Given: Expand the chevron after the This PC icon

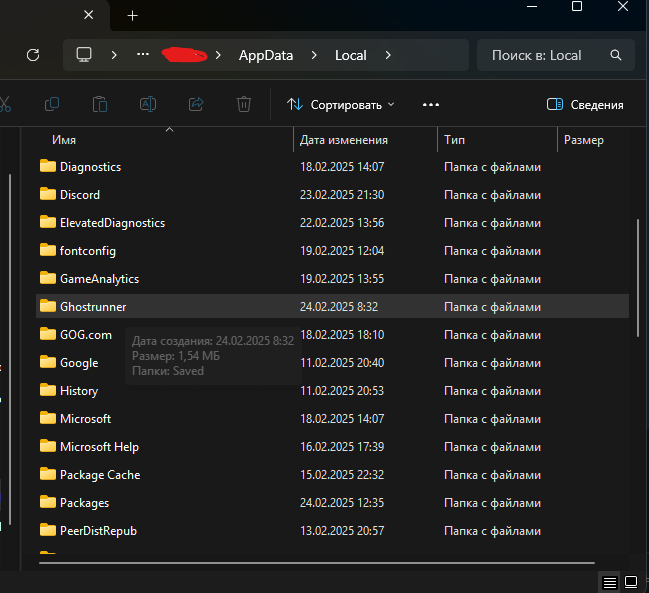Looking at the screenshot, I should pyautogui.click(x=114, y=55).
